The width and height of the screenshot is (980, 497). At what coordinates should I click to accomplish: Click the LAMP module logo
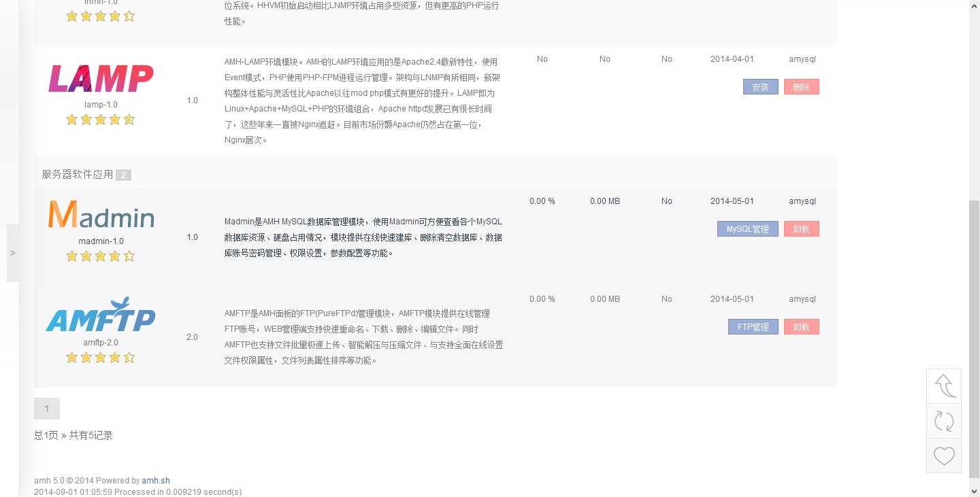101,79
